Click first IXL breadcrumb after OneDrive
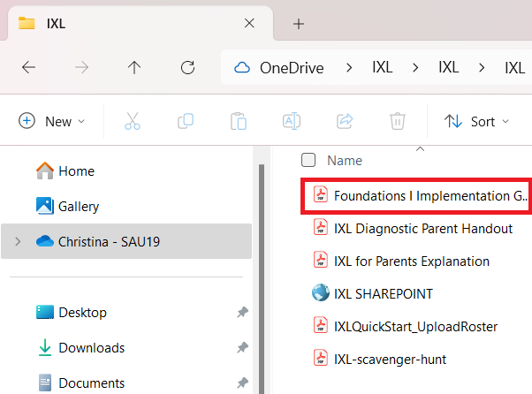Image resolution: width=532 pixels, height=394 pixels. pyautogui.click(x=382, y=67)
